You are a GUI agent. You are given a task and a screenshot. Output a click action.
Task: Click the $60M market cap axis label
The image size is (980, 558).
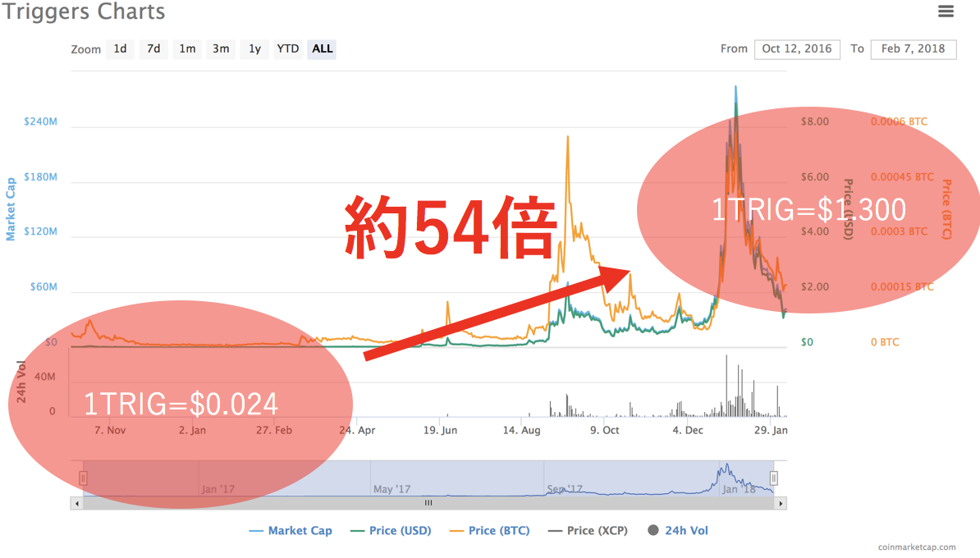(44, 287)
